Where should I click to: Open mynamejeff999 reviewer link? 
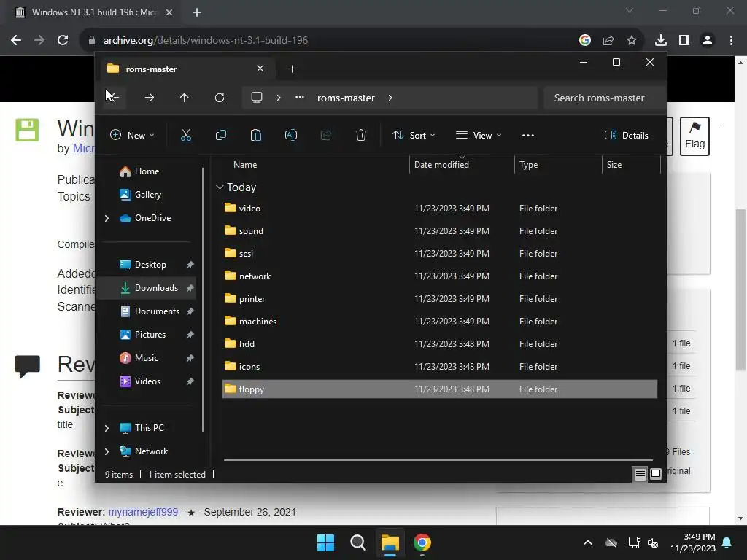point(143,512)
